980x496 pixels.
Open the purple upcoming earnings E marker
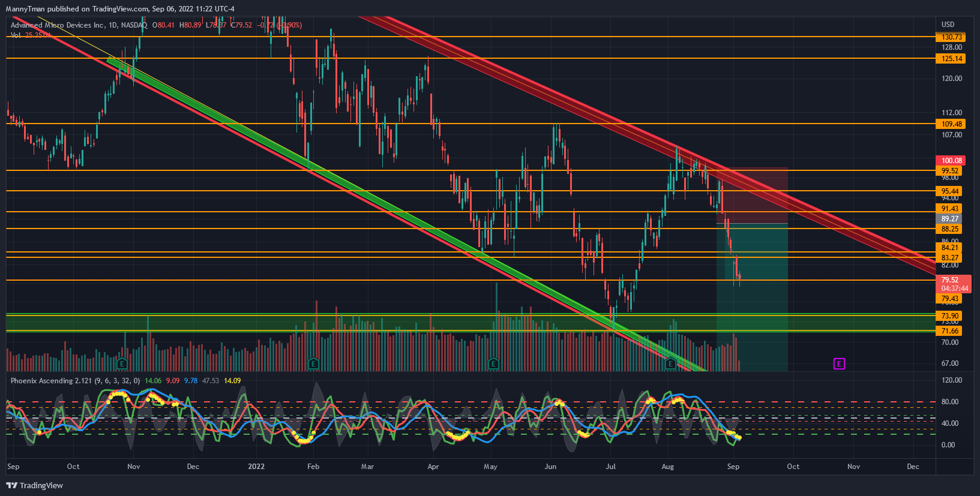click(839, 363)
